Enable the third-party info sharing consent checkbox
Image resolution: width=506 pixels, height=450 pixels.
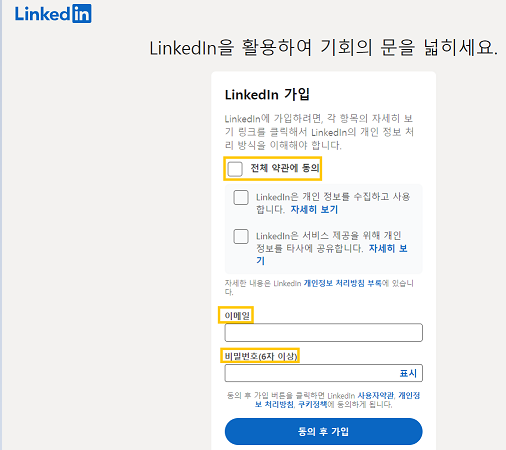tap(241, 236)
